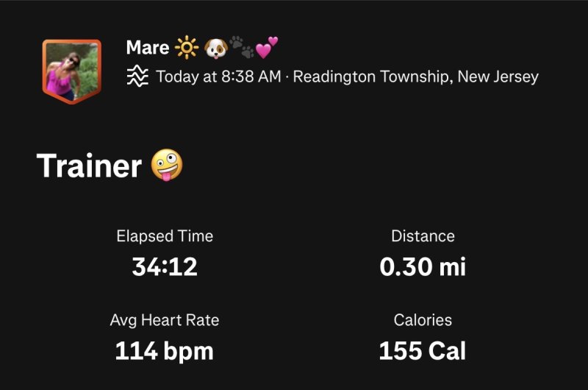This screenshot has height=390, width=588.
Task: Select the 34:12 elapsed time value
Action: pyautogui.click(x=165, y=266)
